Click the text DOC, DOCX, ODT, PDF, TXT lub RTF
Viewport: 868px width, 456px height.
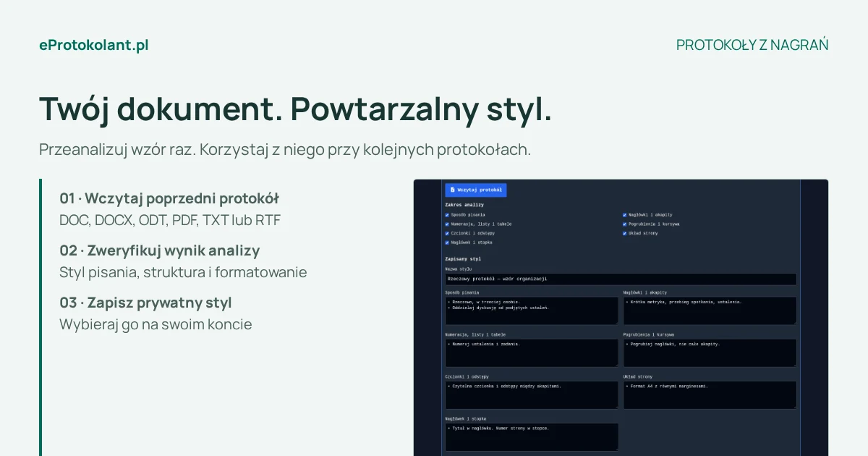(x=170, y=220)
